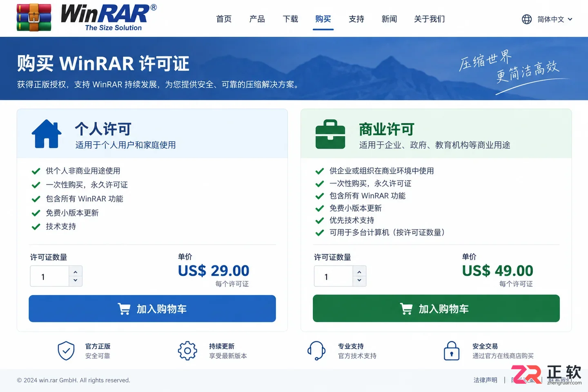The width and height of the screenshot is (588, 392).
Task: Increase commercial license quantity with up arrow
Action: pyautogui.click(x=359, y=272)
